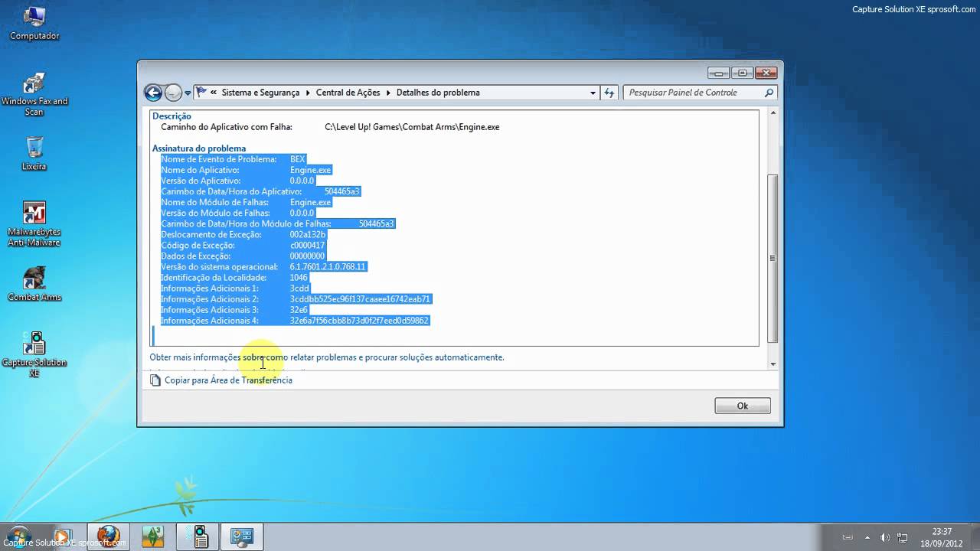
Task: Click outer window scrollbar down arrow
Action: [x=773, y=364]
